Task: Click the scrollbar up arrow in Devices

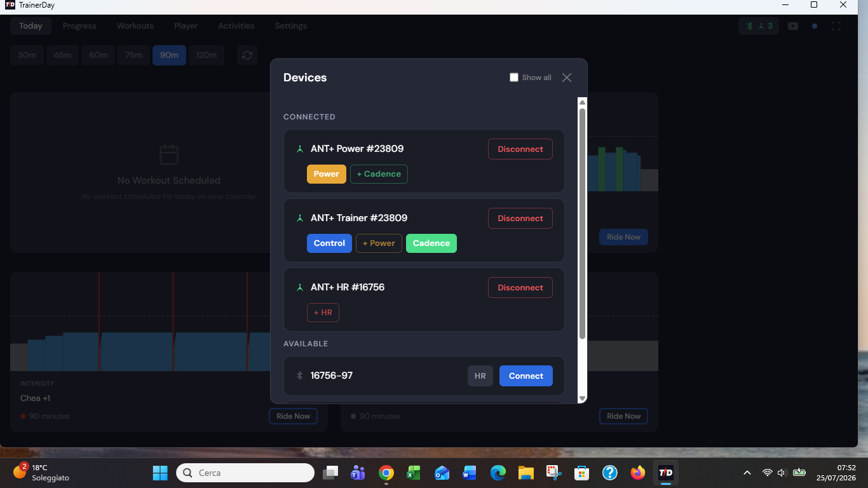Action: (582, 102)
